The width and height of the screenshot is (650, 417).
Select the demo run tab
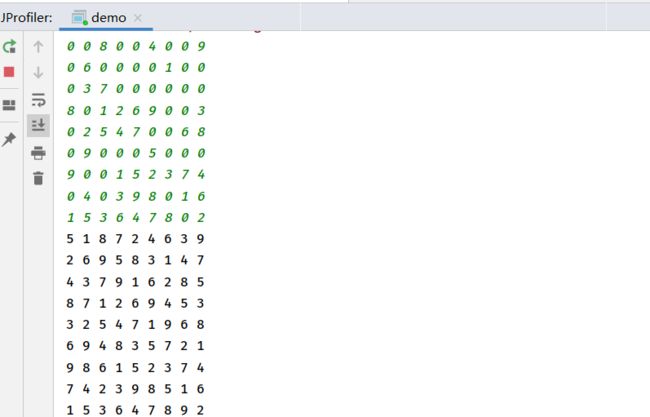(x=106, y=18)
